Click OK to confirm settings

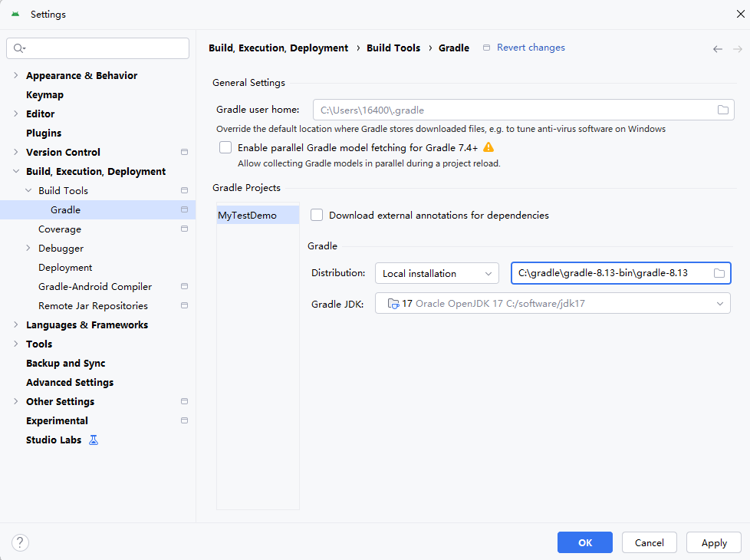point(585,542)
